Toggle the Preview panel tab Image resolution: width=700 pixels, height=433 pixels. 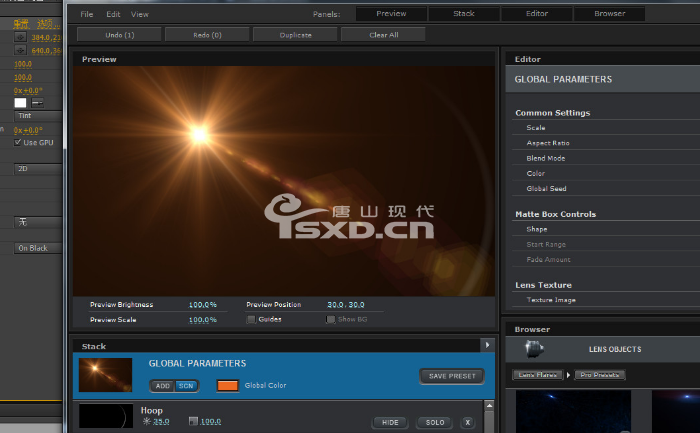point(391,13)
